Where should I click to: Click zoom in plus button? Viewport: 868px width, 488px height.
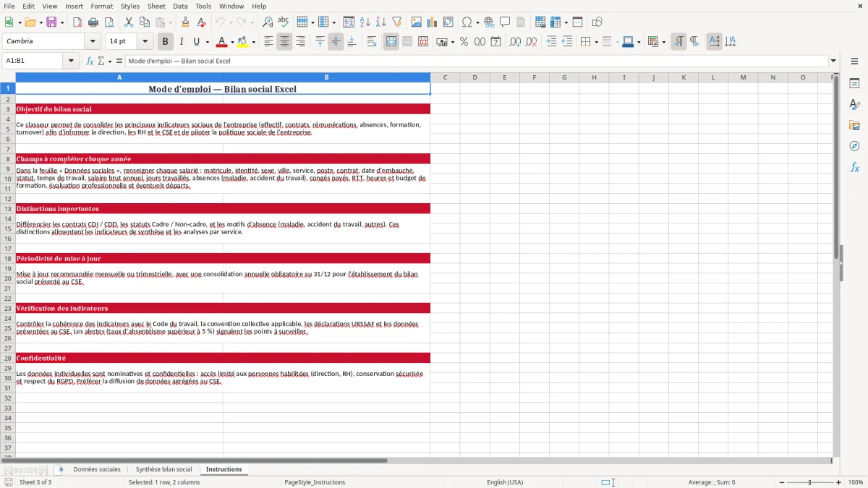(839, 482)
